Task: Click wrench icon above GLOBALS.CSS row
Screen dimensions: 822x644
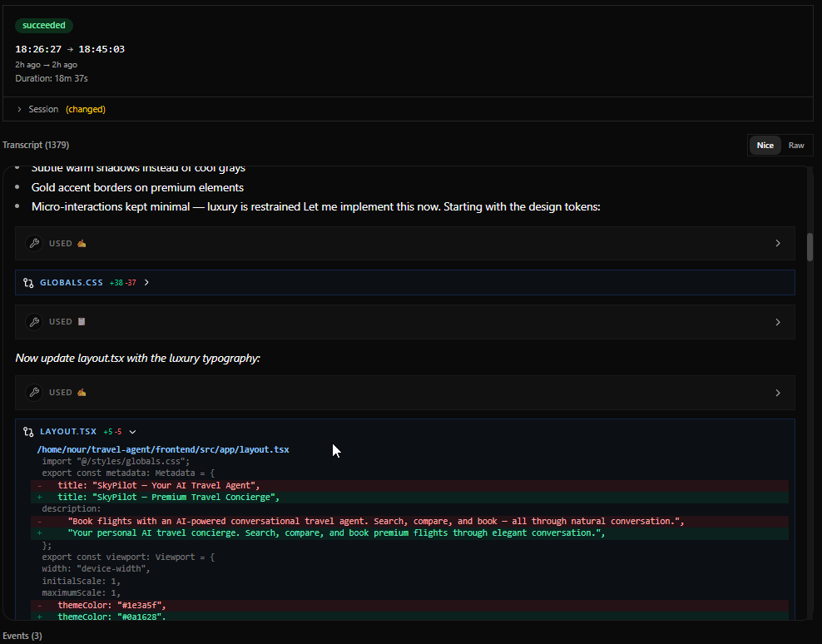Action: tap(34, 243)
